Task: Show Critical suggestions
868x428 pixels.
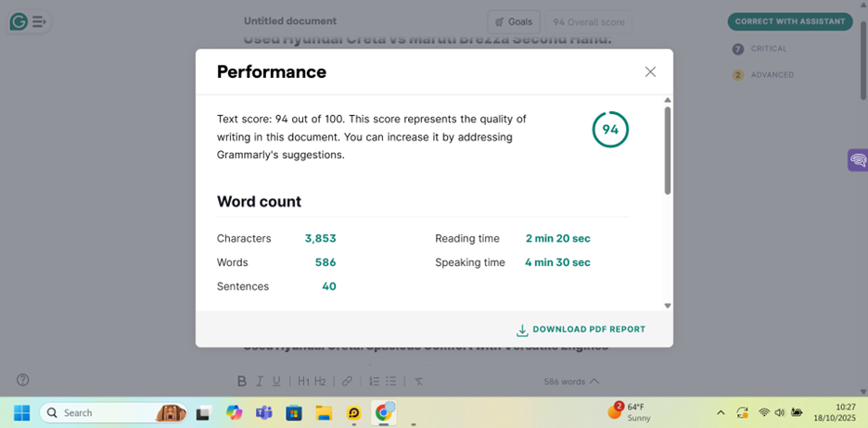Action: tap(768, 49)
